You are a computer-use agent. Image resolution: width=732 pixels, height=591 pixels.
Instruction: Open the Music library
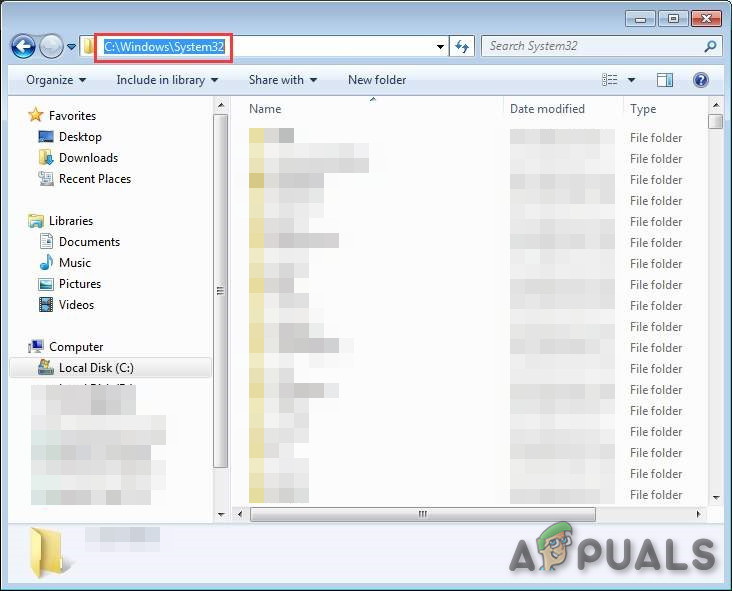[75, 263]
